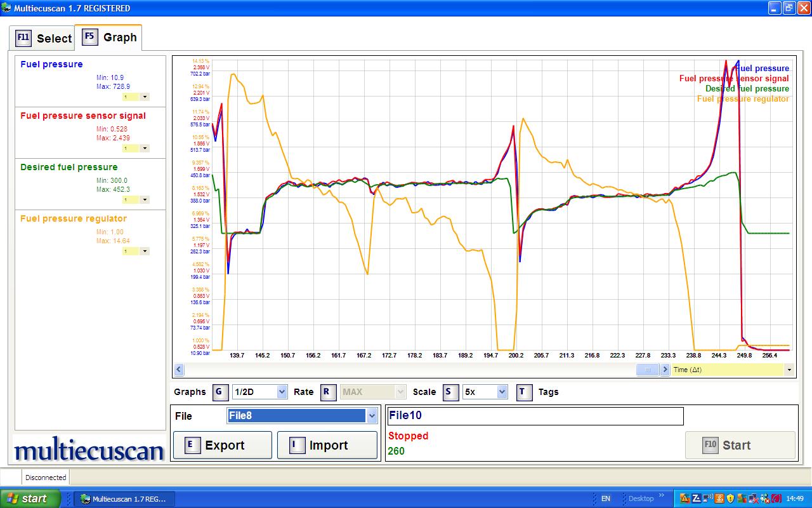Image resolution: width=812 pixels, height=508 pixels.
Task: Select the Fuel pressure sensor signal heading
Action: (83, 116)
